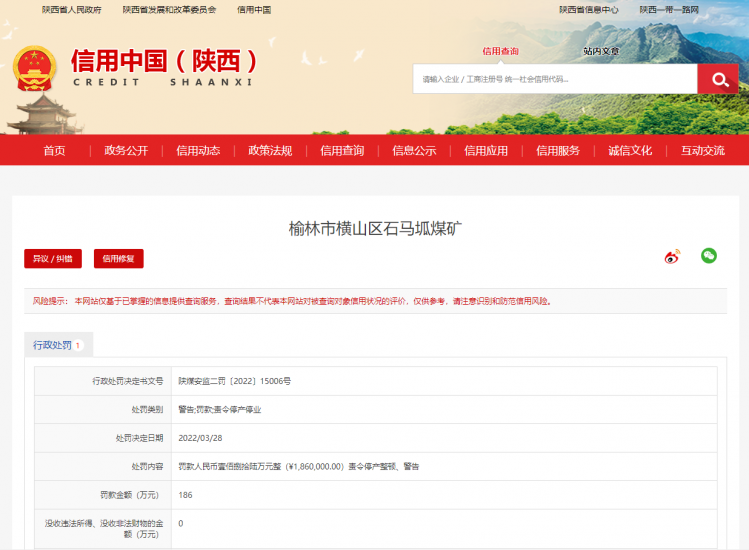Click the 行政处罚决定书文号 row label
The width and height of the screenshot is (749, 550).
click(x=128, y=381)
